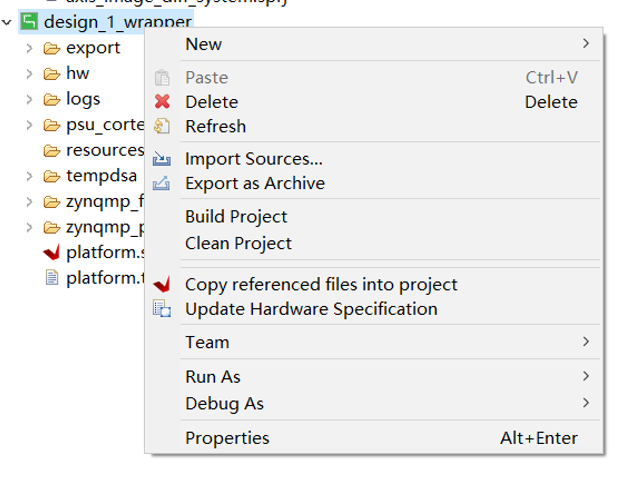Screen dimensions: 629x483
Task: Click the Update Hardware Specification icon
Action: coord(162,309)
